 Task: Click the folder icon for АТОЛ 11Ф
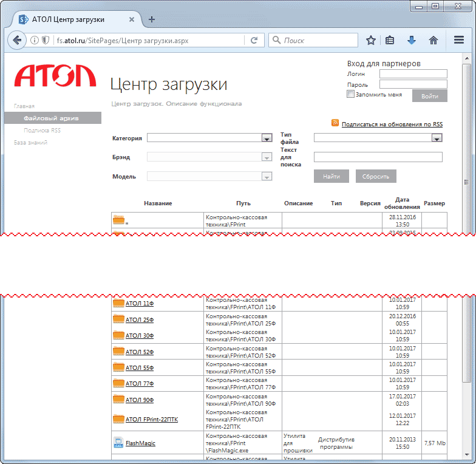pyautogui.click(x=118, y=302)
